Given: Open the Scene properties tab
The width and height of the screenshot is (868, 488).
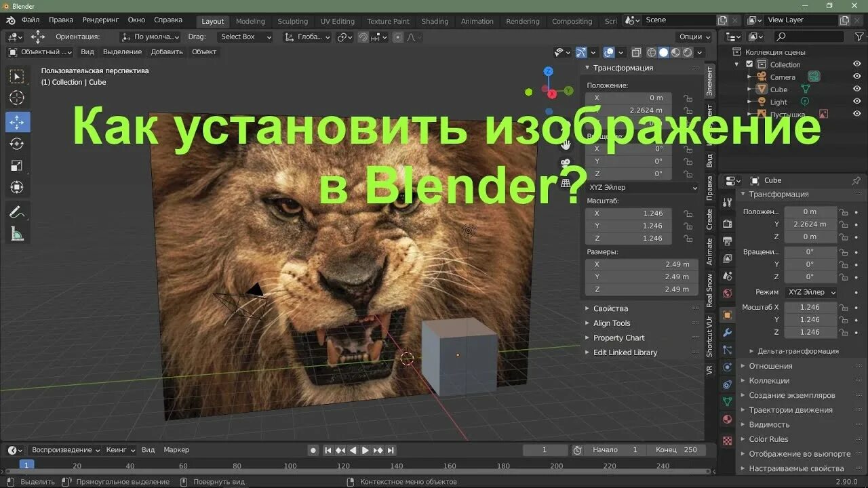Looking at the screenshot, I should coord(727,277).
